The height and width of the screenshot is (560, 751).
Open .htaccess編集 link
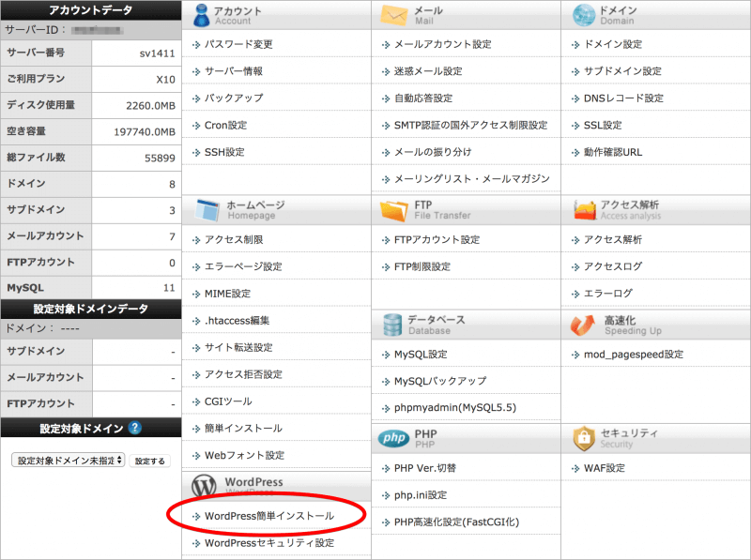[238, 321]
